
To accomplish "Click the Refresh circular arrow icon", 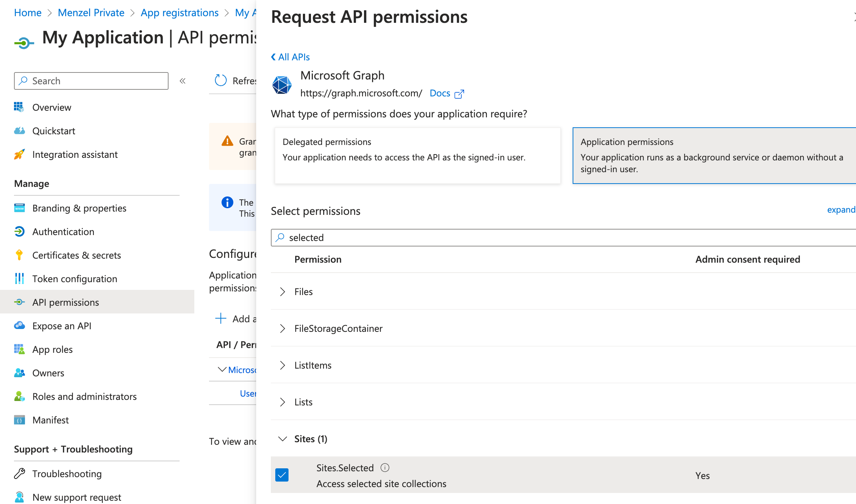I will (221, 81).
